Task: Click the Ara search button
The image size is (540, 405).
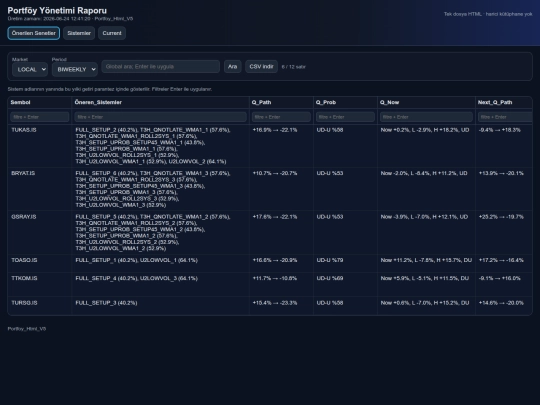Action: pyautogui.click(x=232, y=66)
